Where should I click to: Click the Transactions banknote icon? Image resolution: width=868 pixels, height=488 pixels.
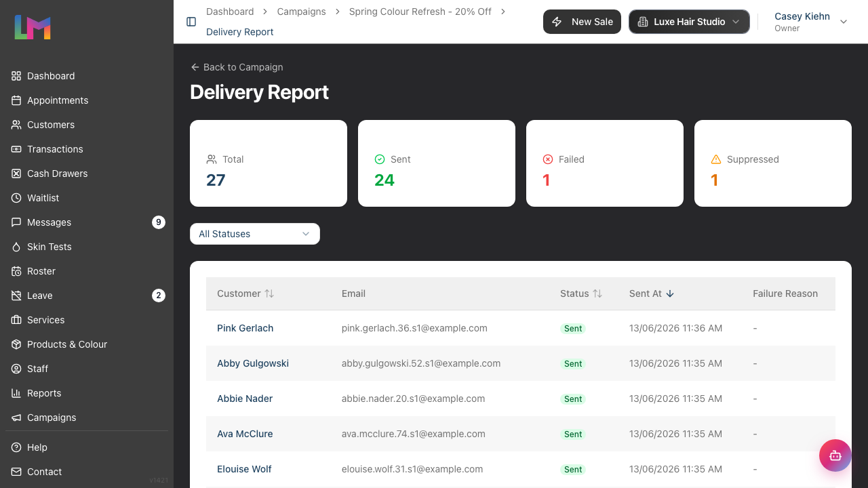(x=16, y=149)
